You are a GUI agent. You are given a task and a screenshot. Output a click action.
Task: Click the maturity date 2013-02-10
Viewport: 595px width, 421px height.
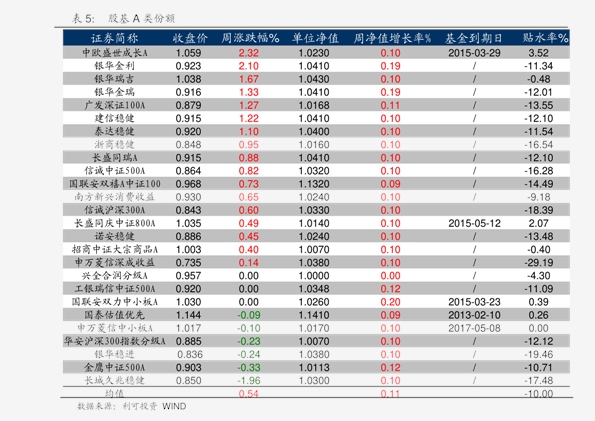[474, 315]
